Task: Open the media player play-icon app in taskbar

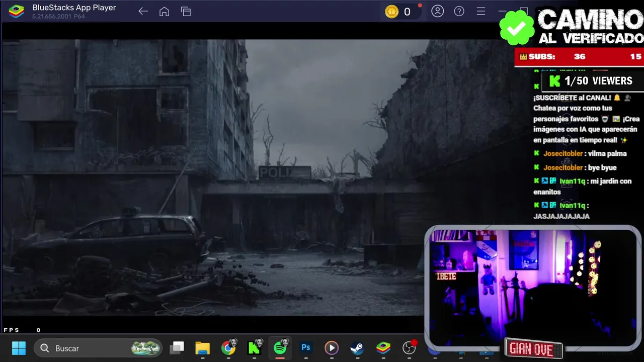Action: (332, 348)
